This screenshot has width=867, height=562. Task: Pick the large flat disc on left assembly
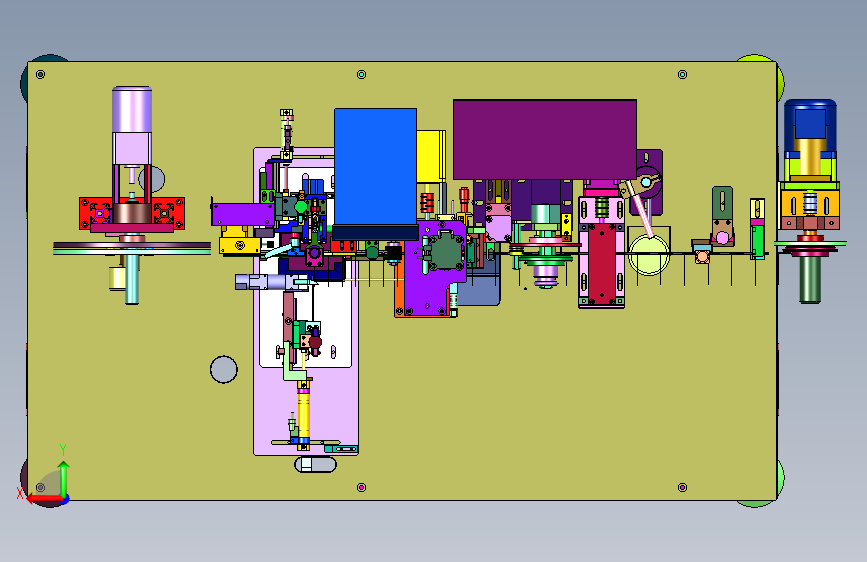(x=132, y=248)
